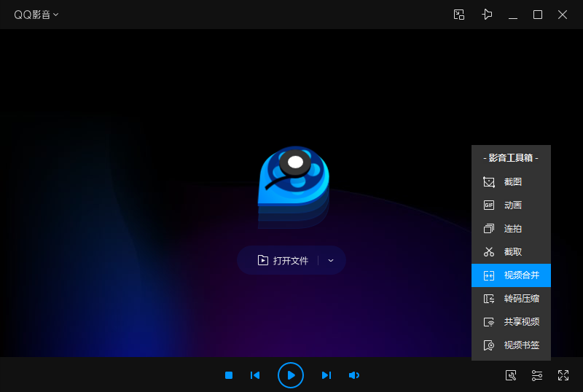Select 动画 GIF option in toolbox
Image resolution: width=583 pixels, height=392 pixels.
click(x=511, y=205)
